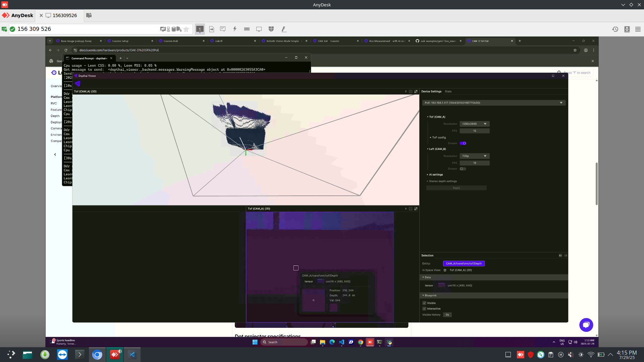This screenshot has height=362, width=644.
Task: Switch to Luxonis Hub browser tab
Action: coord(171,41)
